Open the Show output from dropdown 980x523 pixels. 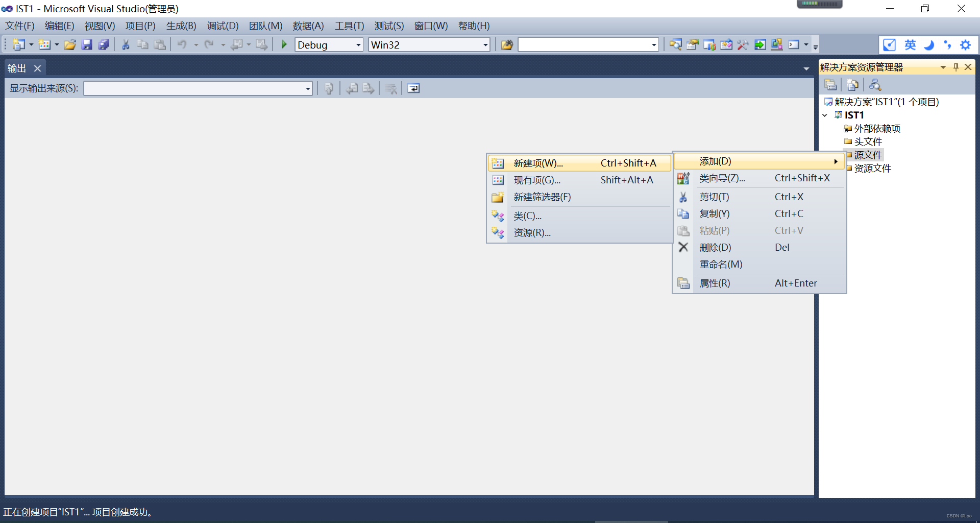308,88
